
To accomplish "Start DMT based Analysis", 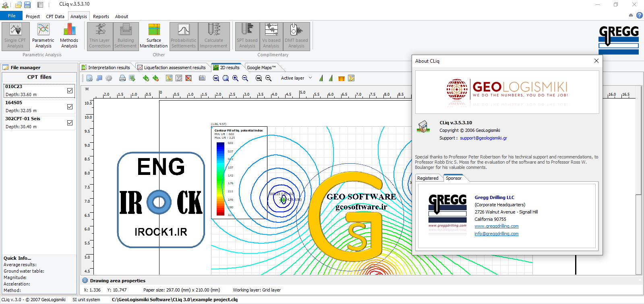I will click(296, 36).
